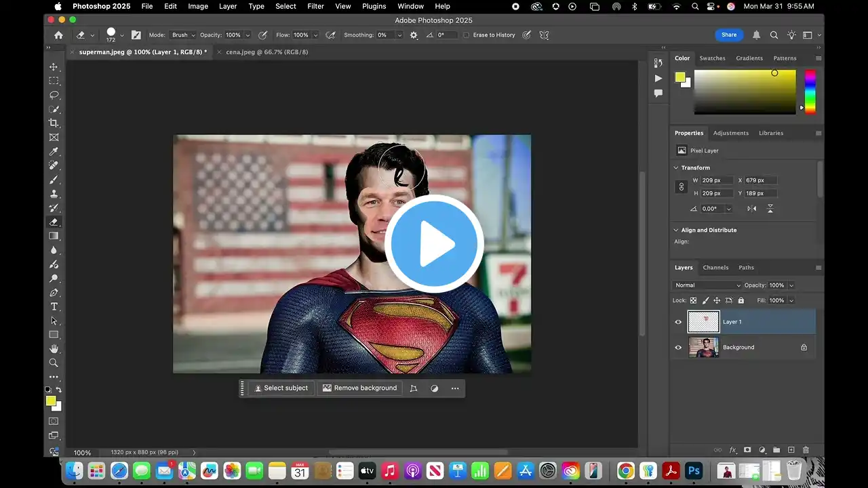Pick the Move tool

(54, 66)
